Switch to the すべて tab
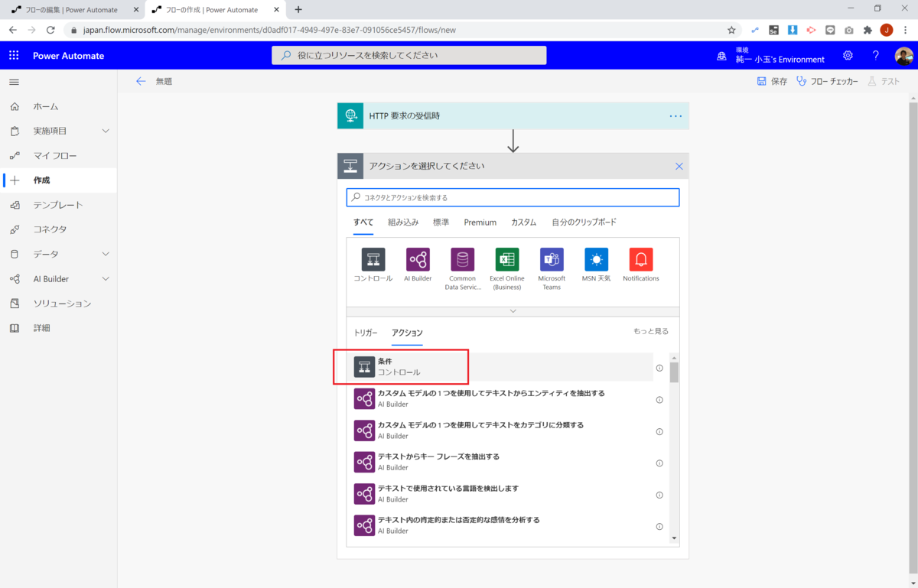 pyautogui.click(x=363, y=223)
